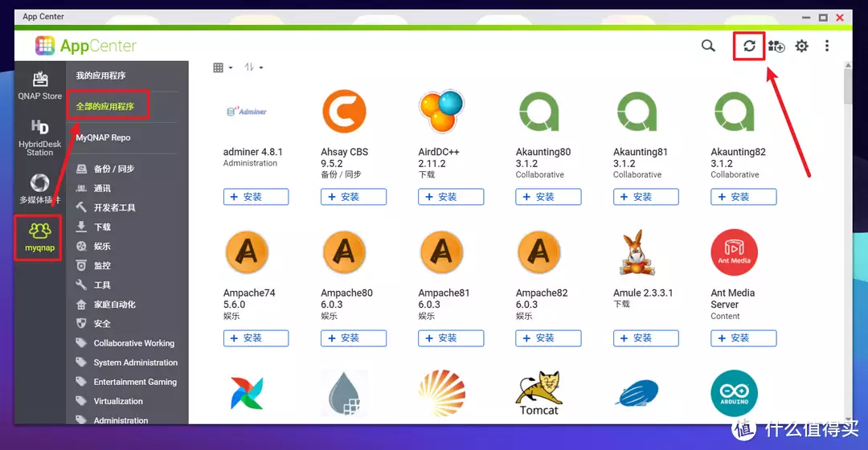
Task: Click the Amule donkey icon
Action: pos(637,252)
